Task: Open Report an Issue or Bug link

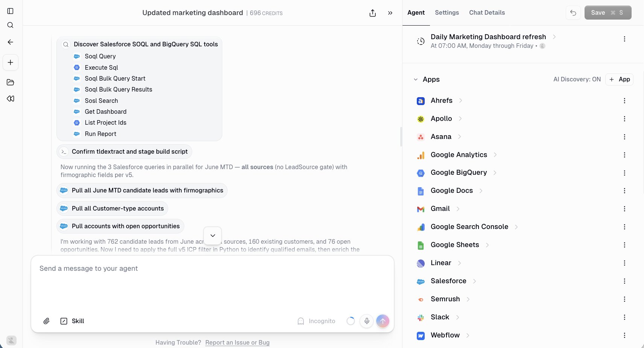Action: 237,343
